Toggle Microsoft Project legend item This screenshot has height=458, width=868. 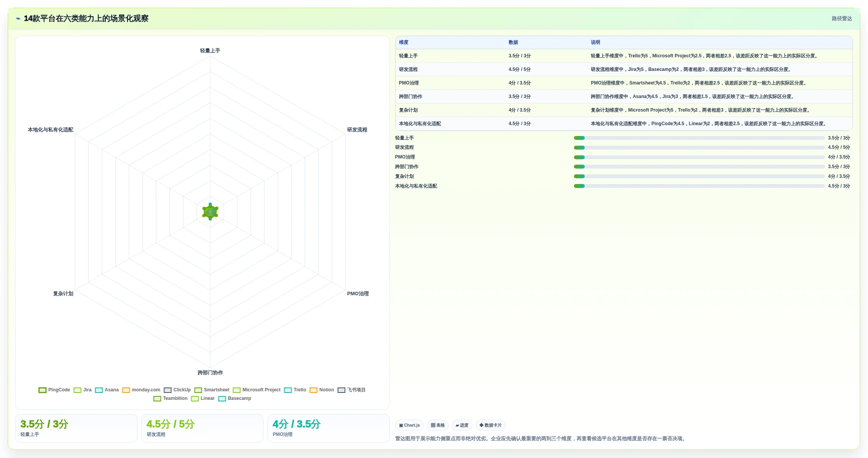pos(257,390)
